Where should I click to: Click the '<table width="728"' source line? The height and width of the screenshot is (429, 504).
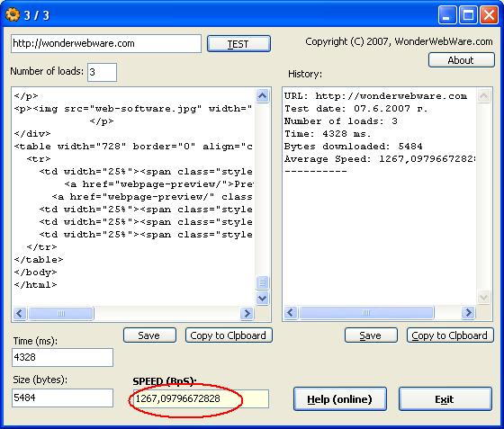point(133,147)
